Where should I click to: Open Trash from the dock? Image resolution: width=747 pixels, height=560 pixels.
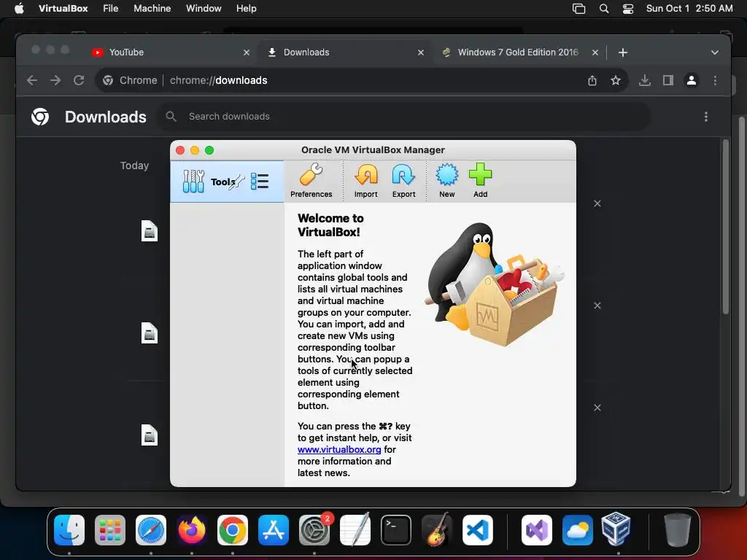pos(677,530)
